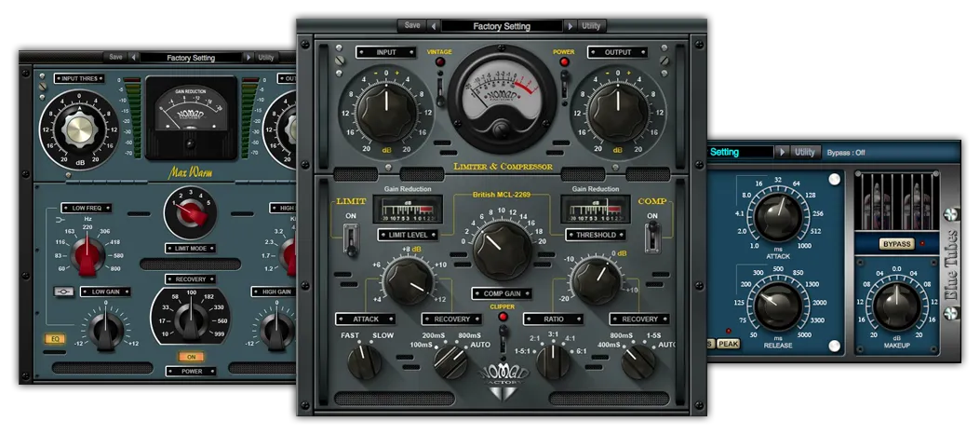The width and height of the screenshot is (980, 435).
Task: Click the filter-shape button left of LOW GAIN
Action: (63, 292)
